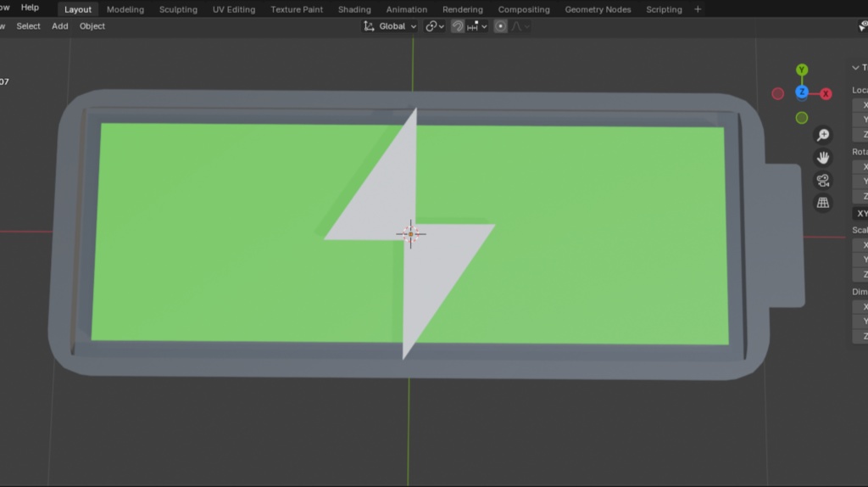Open the UV Editing workspace tab
868x487 pixels.
coord(234,9)
